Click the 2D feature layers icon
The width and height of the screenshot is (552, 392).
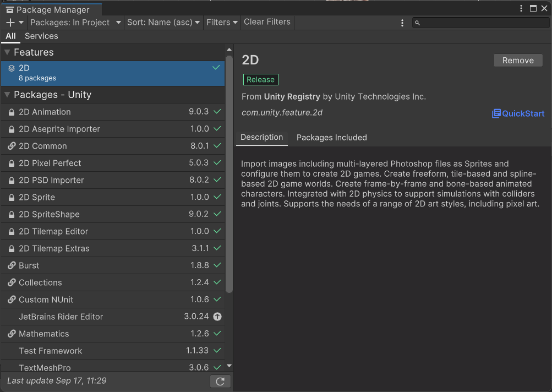12,68
